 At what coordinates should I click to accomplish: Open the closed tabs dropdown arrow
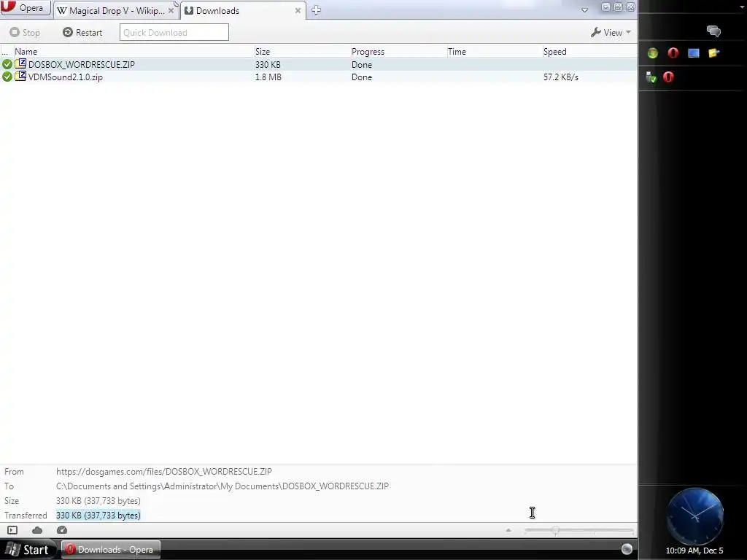coord(584,10)
